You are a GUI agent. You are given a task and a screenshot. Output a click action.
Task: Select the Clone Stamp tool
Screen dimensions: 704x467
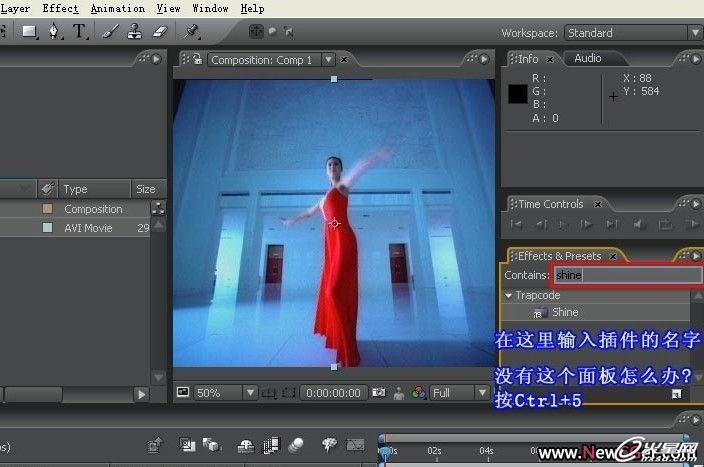click(134, 32)
